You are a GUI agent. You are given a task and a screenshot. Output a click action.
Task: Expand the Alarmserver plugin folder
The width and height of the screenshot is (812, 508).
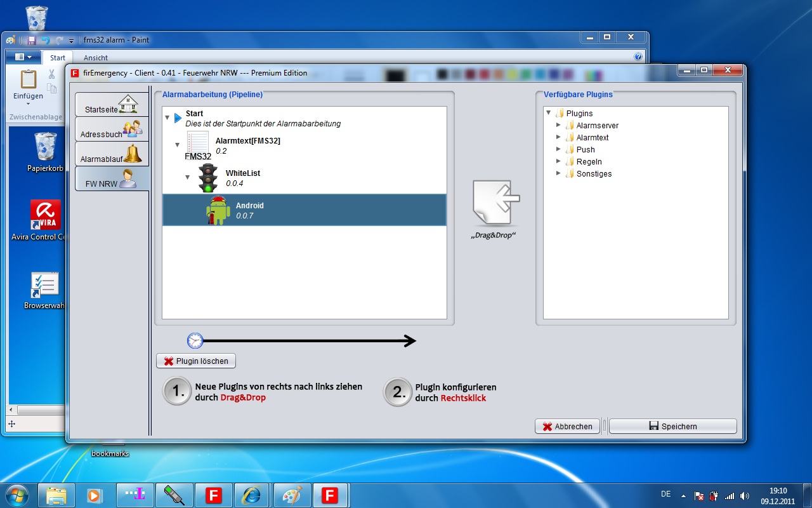click(558, 125)
